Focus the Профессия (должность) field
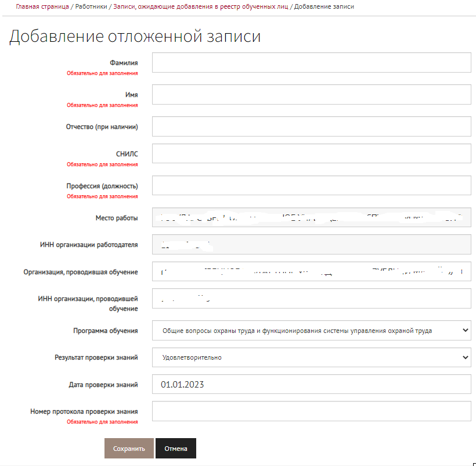The height and width of the screenshot is (466, 476). click(x=312, y=185)
